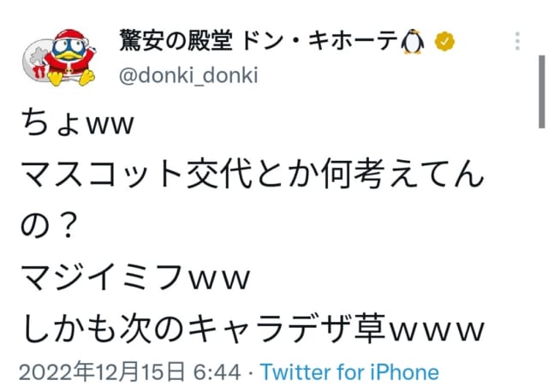548x392 pixels.
Task: Click the マジイミフww line
Action: click(x=136, y=277)
